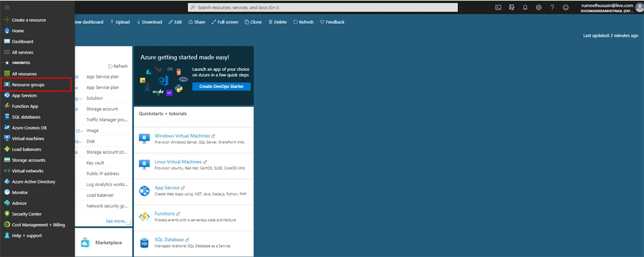Screen dimensions: 644x257
Task: Select the Disk resource row
Action: (x=104, y=141)
